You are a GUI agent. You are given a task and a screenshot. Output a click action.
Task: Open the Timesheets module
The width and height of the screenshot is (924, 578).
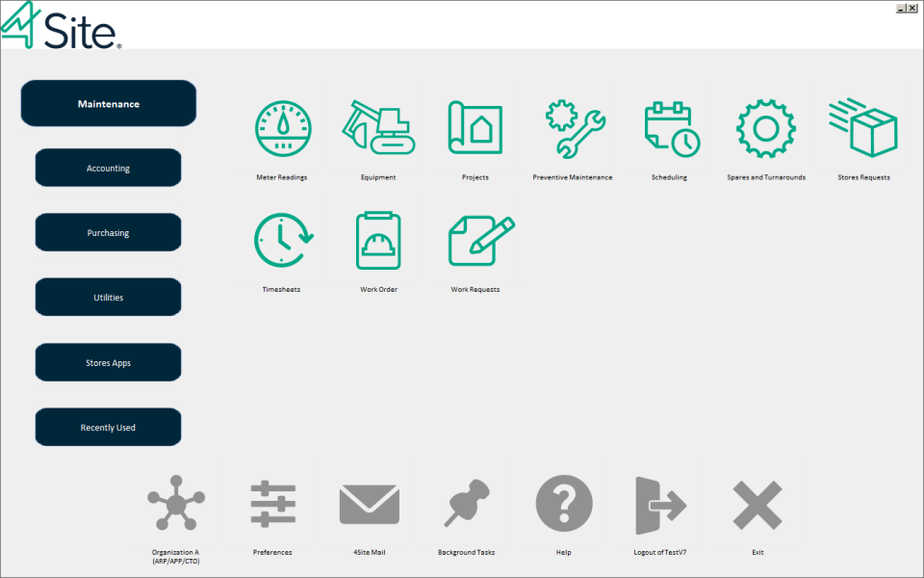[x=280, y=240]
